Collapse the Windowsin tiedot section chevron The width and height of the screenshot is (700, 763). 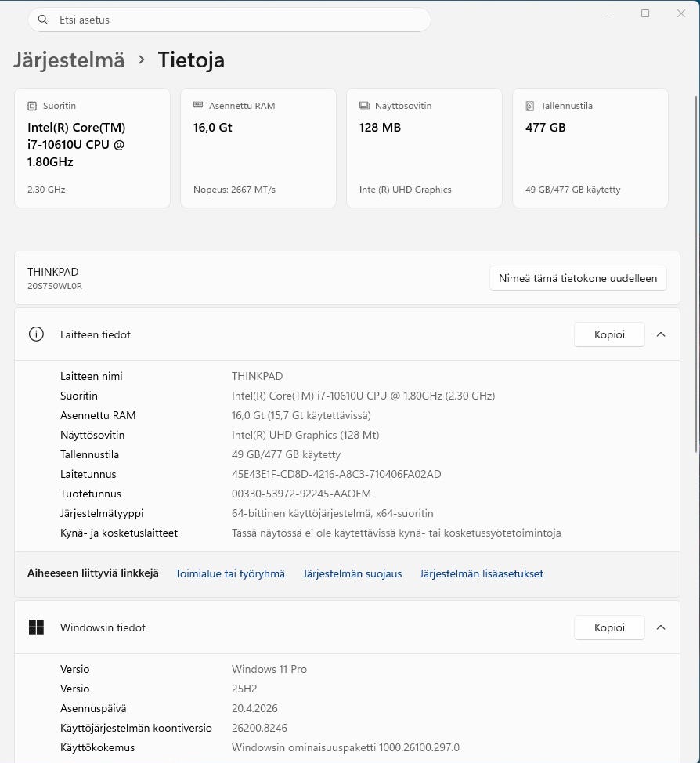click(x=661, y=627)
